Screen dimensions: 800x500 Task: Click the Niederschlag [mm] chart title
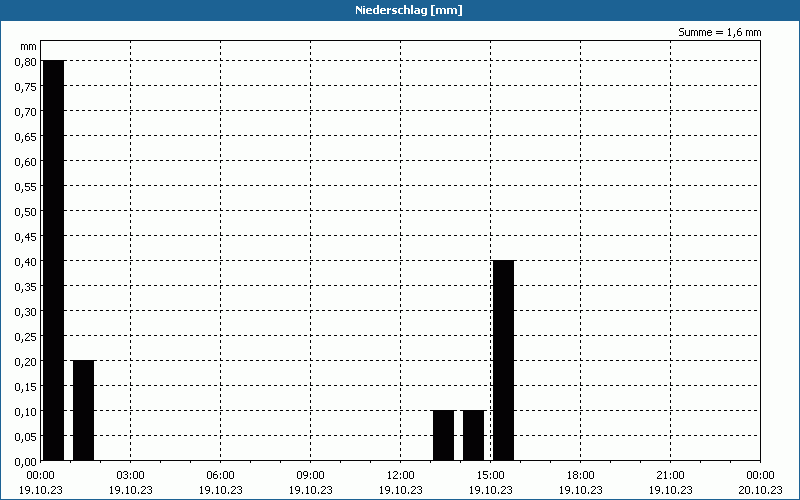coord(409,10)
